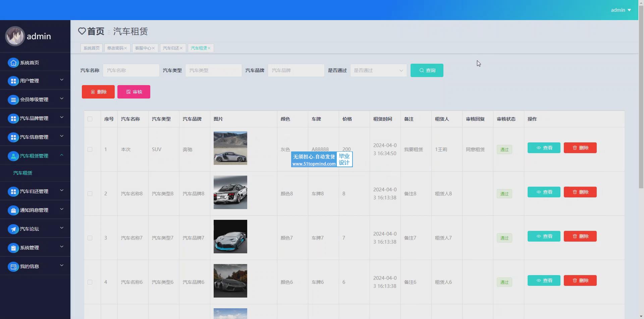
Task: Click the 我的信息 card icon
Action: [x=13, y=266]
